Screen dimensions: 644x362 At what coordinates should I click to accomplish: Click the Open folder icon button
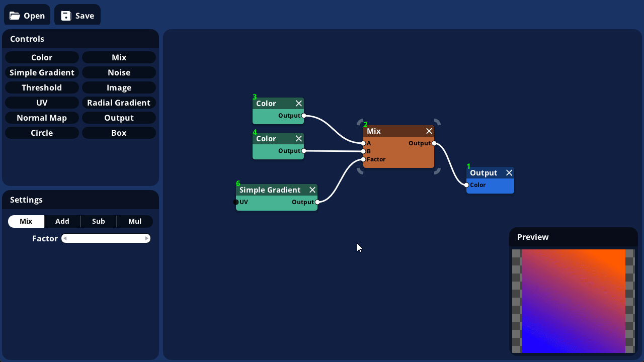coord(27,15)
